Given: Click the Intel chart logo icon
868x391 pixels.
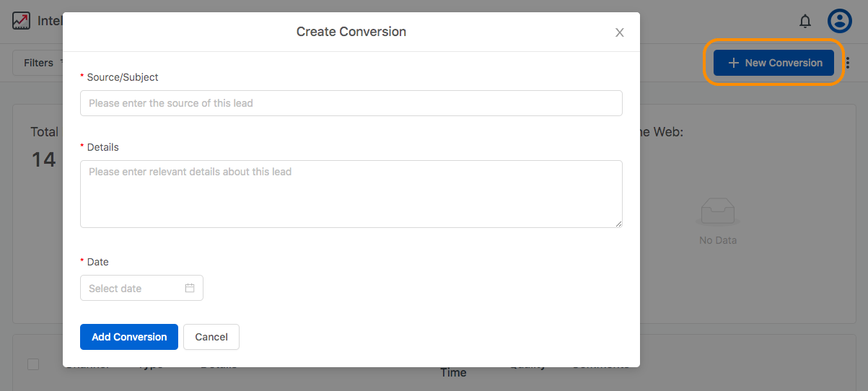Looking at the screenshot, I should click(x=22, y=21).
